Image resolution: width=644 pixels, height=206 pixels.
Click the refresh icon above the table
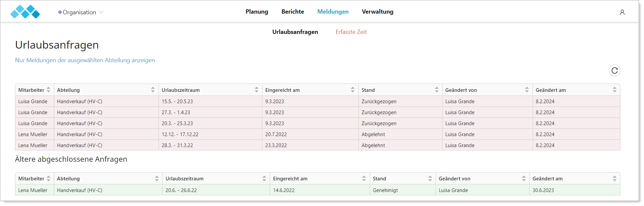coord(614,71)
